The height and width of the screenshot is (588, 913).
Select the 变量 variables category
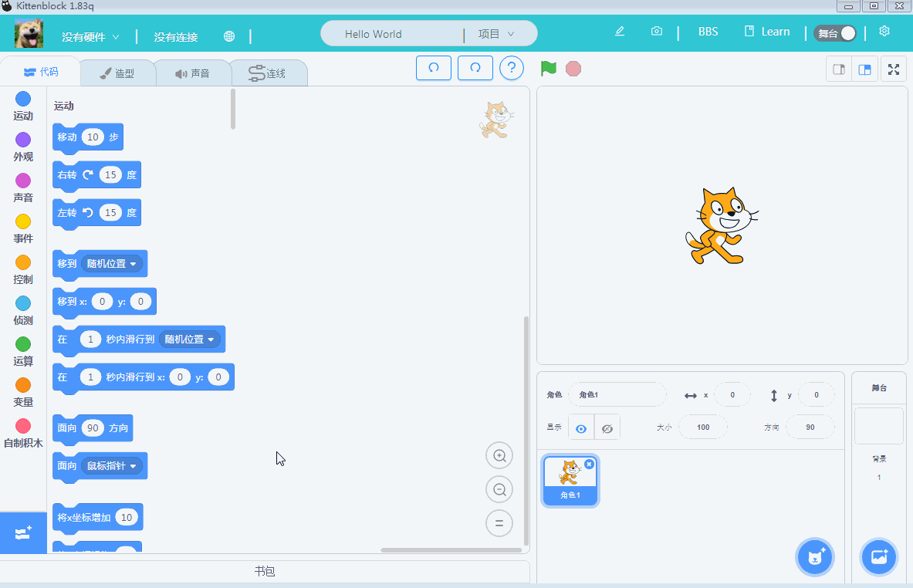pyautogui.click(x=23, y=393)
